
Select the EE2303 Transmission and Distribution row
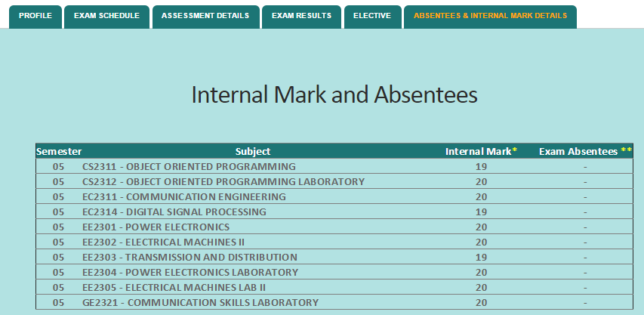tap(334, 257)
